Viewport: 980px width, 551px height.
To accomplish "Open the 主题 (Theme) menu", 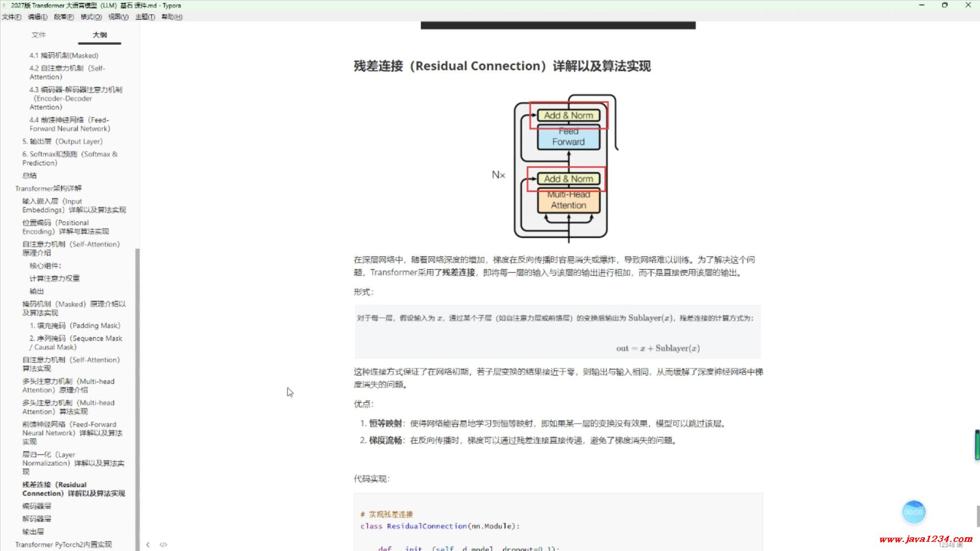I will point(145,17).
